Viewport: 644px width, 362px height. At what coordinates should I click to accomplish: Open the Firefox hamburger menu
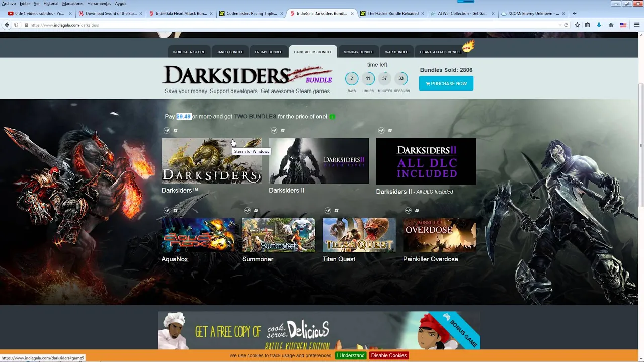tap(636, 25)
